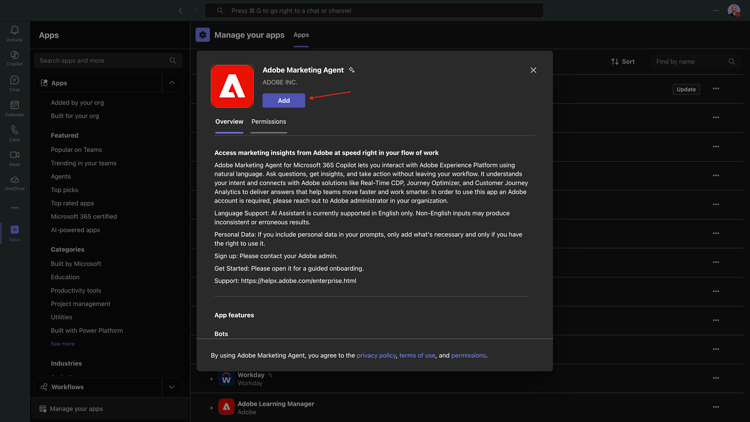Show more apps ellipsis in left rail
Viewport: 750px width, 422px height.
click(x=15, y=208)
